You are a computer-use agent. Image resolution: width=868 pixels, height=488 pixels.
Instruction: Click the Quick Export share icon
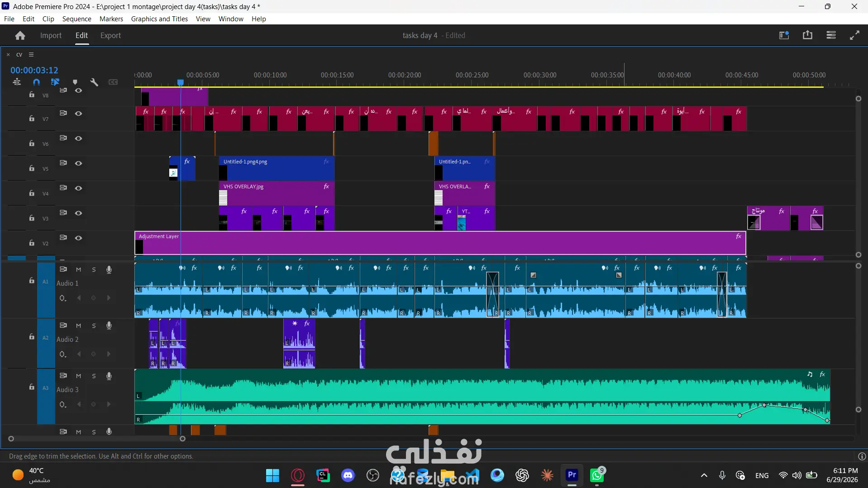point(807,35)
